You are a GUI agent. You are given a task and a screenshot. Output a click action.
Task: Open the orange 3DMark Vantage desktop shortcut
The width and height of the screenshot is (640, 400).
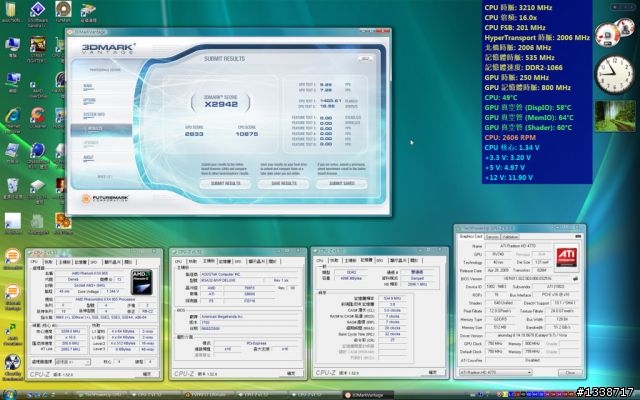[12, 297]
